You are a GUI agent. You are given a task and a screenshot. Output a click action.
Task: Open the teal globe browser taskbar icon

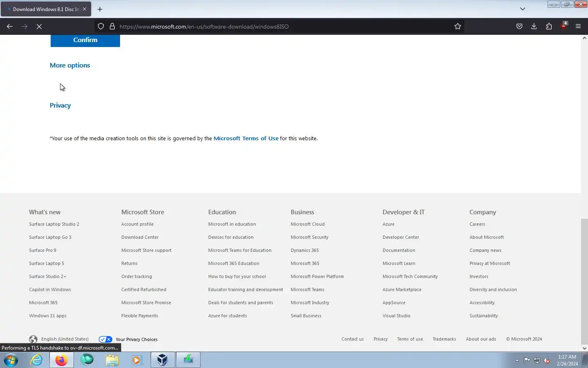(87, 360)
